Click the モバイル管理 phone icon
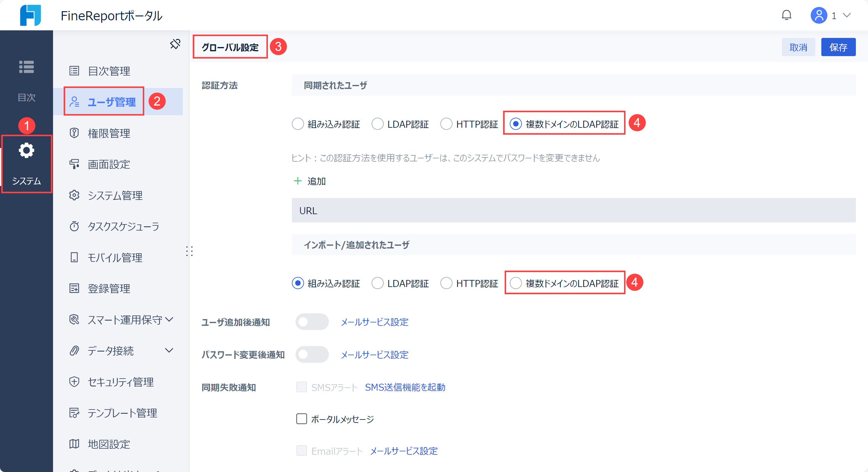This screenshot has width=868, height=472. click(x=74, y=258)
